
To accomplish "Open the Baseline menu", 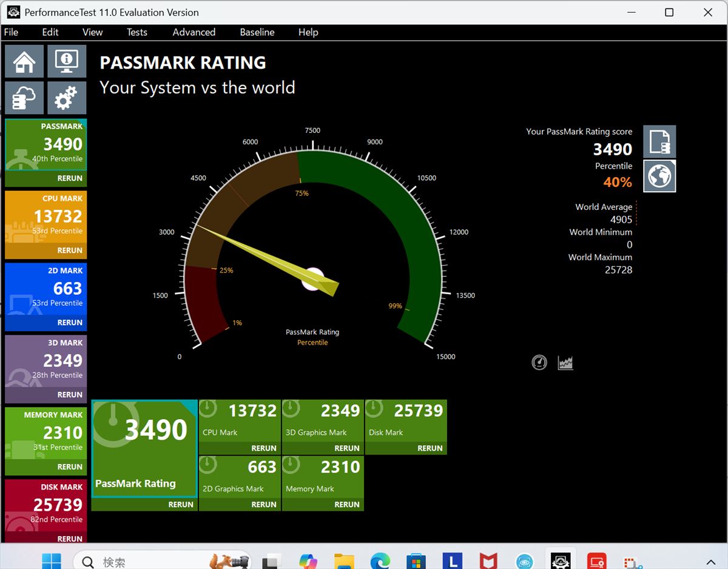I will click(x=257, y=32).
